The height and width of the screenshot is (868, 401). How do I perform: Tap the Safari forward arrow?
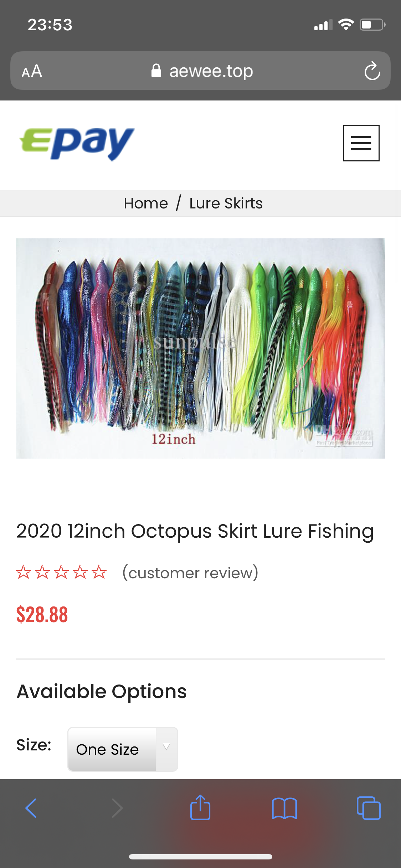click(x=117, y=808)
